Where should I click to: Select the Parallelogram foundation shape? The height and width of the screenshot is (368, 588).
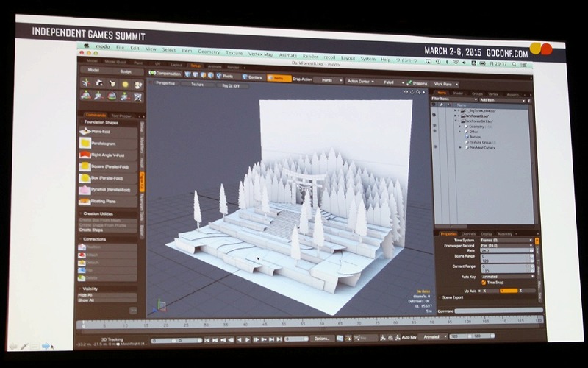tap(108, 143)
